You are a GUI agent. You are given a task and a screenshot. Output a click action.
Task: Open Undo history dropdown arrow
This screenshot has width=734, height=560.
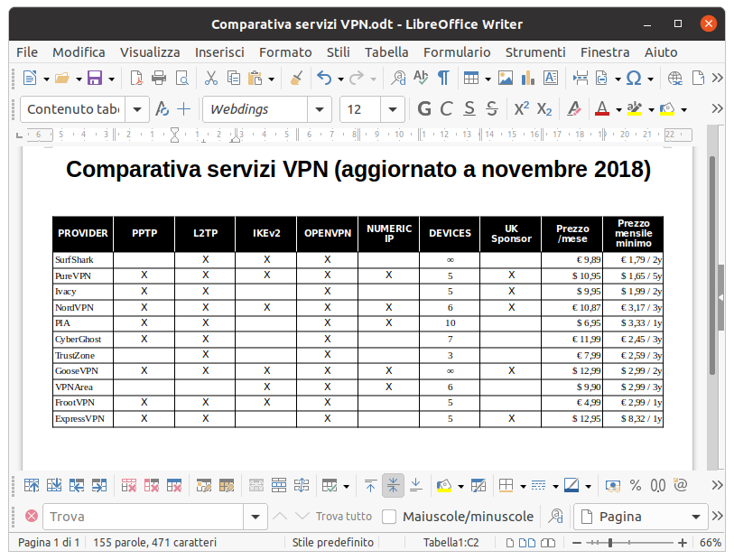click(x=340, y=79)
